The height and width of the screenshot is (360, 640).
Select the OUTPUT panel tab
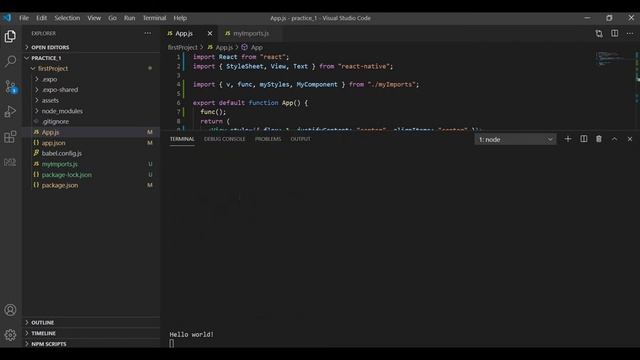coord(300,139)
